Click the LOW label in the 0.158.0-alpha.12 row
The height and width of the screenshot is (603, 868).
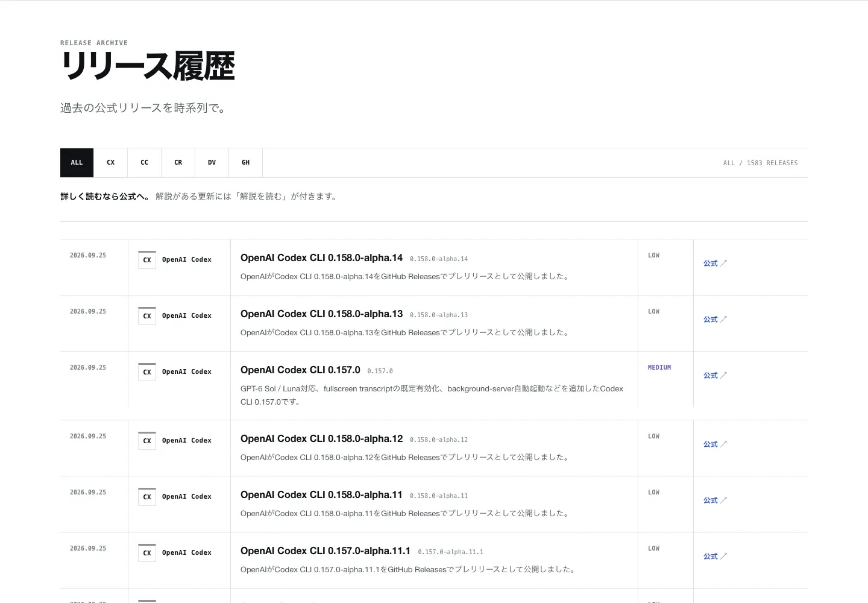[x=654, y=437]
